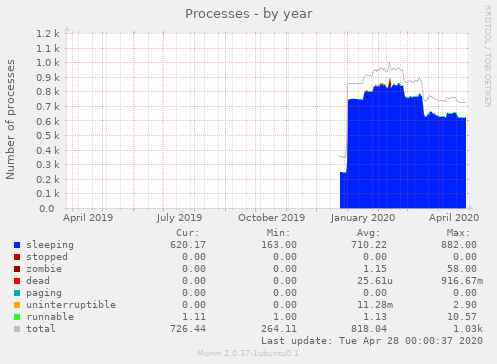Viewport: 497px width, 364px height.
Task: Click runnable average value 1.13
Action: coord(375,317)
